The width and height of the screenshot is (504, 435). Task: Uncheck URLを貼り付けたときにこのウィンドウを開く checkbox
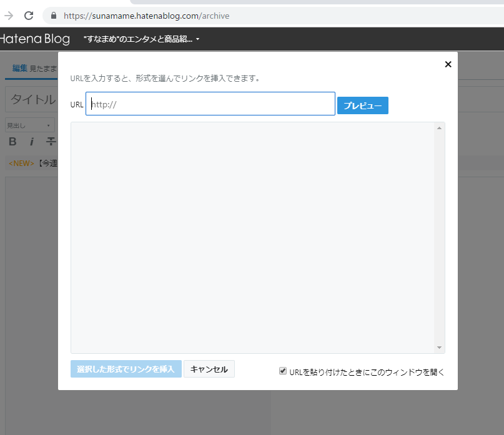283,371
